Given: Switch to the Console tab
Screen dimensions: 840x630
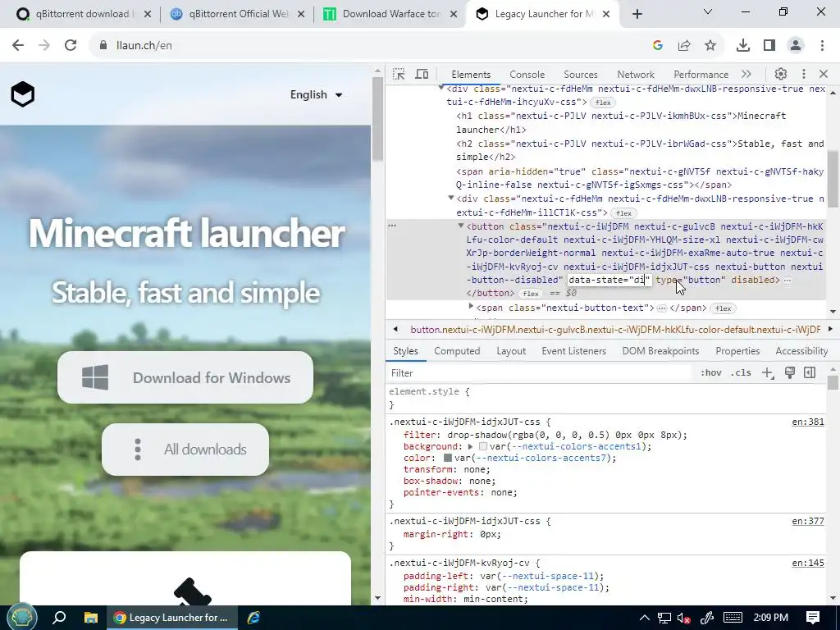Looking at the screenshot, I should 527,75.
